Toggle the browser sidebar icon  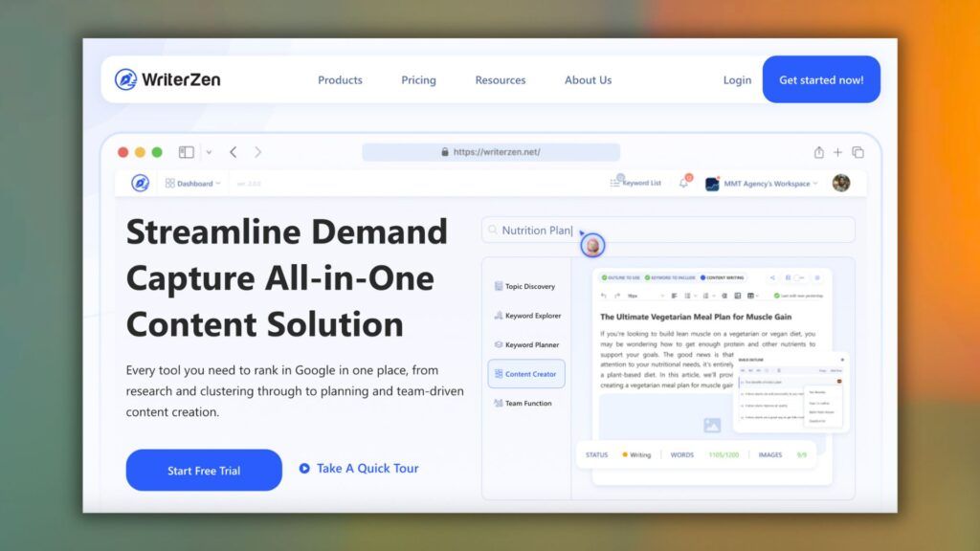187,152
